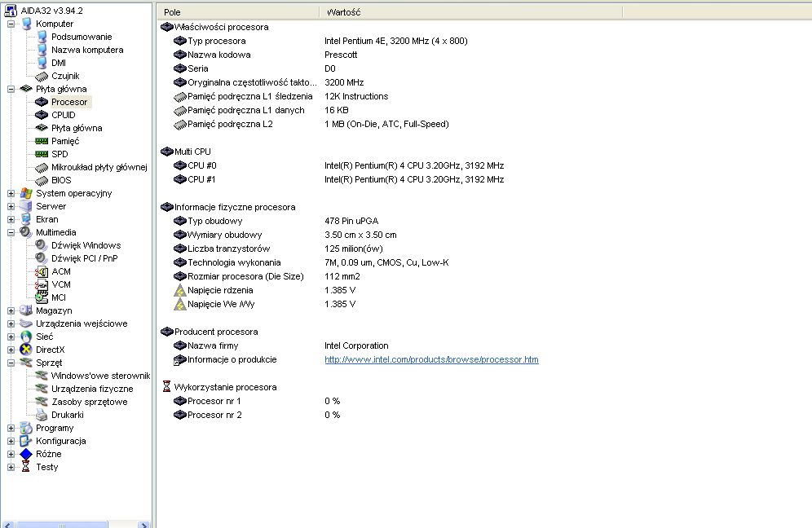Collapse the Płyta główna tree branch
This screenshot has height=528, width=812.
pyautogui.click(x=11, y=89)
